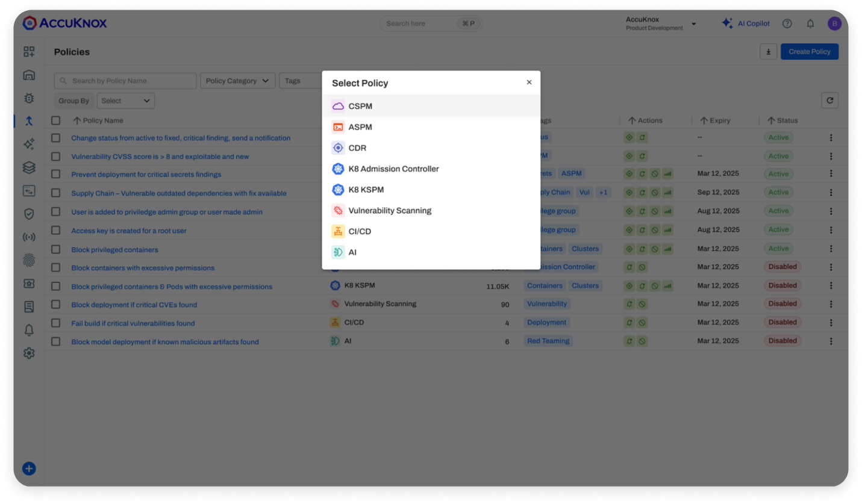Open the notifications bell in top bar
This screenshot has width=862, height=504.
coord(810,23)
